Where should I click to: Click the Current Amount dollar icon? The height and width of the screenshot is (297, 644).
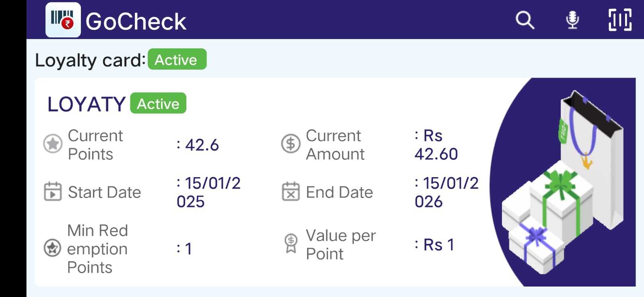(291, 144)
